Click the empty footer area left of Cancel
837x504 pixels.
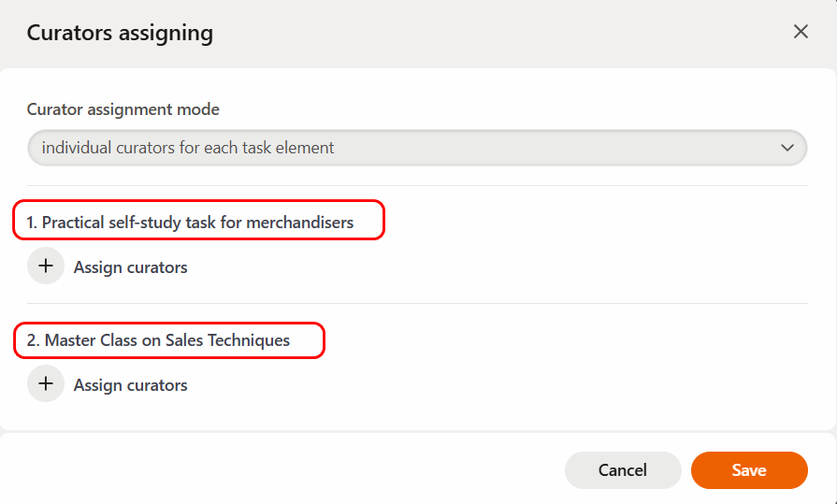point(281,470)
